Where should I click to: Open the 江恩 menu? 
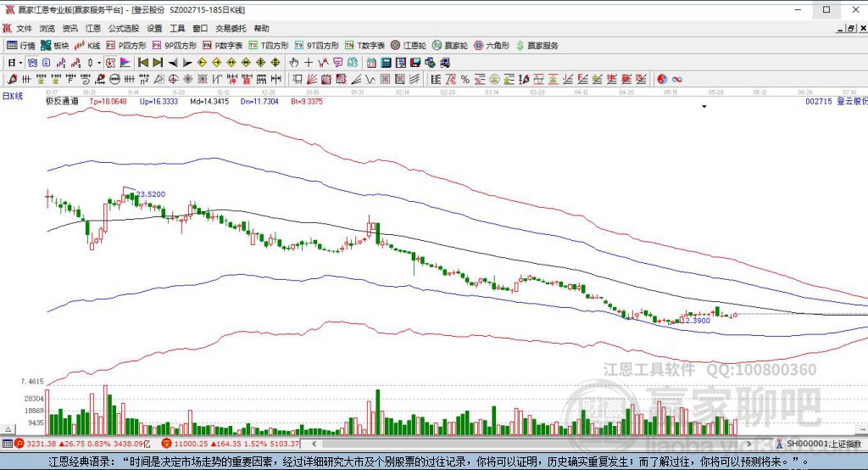pyautogui.click(x=93, y=28)
